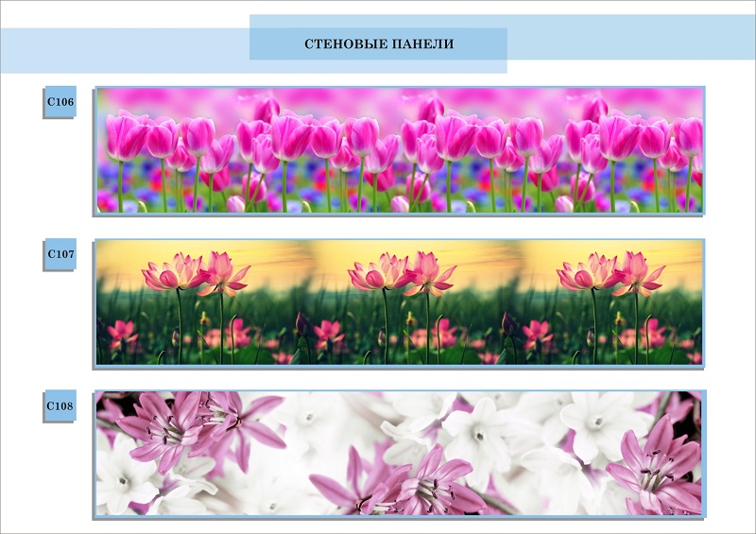Select the C107 label tag
Viewport: 756px width, 534px height.
pyautogui.click(x=60, y=254)
